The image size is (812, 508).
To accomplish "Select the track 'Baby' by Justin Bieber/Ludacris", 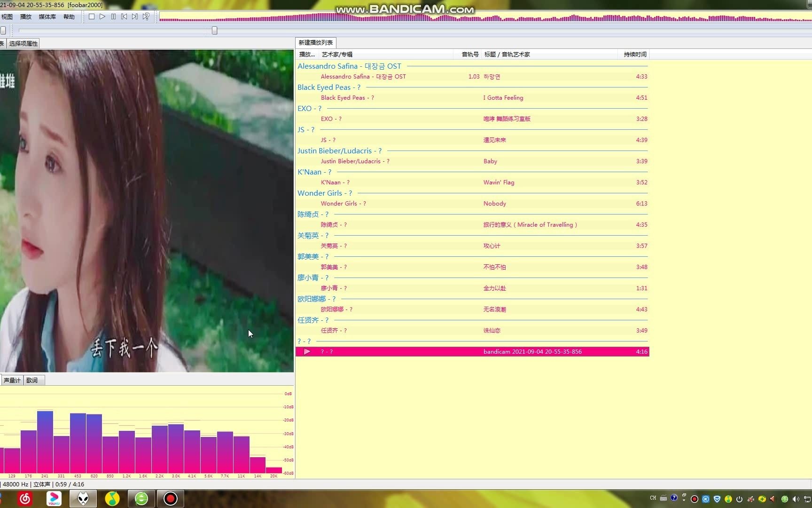I will pyautogui.click(x=472, y=161).
